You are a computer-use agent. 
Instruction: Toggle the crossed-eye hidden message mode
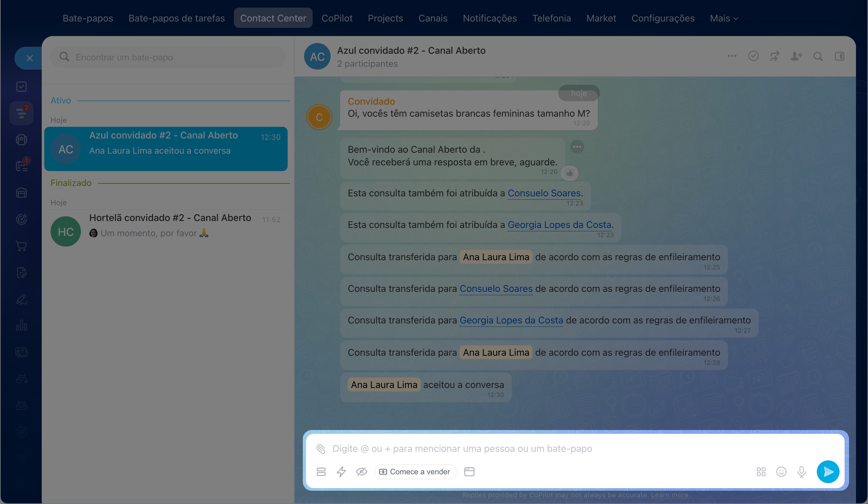click(x=361, y=472)
